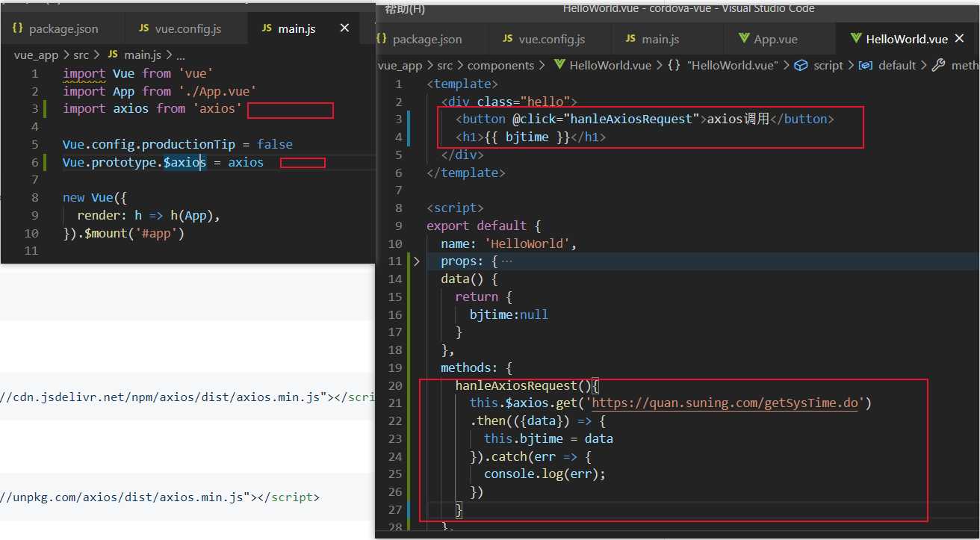Click the 'HelloWorld' name string on line 10
This screenshot has height=540, width=980.
point(526,243)
